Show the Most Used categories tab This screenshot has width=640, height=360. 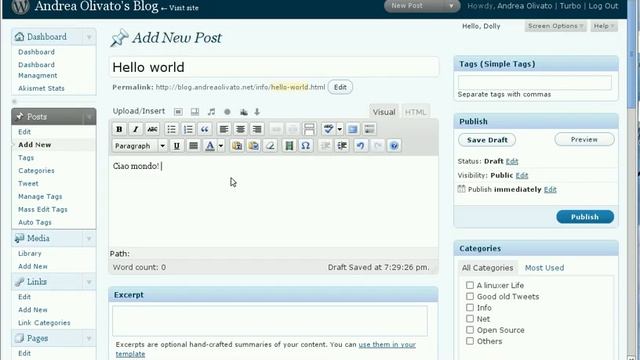(544, 268)
